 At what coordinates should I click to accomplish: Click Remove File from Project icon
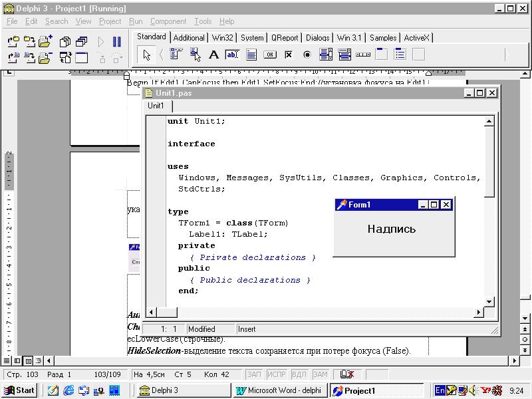[x=45, y=58]
